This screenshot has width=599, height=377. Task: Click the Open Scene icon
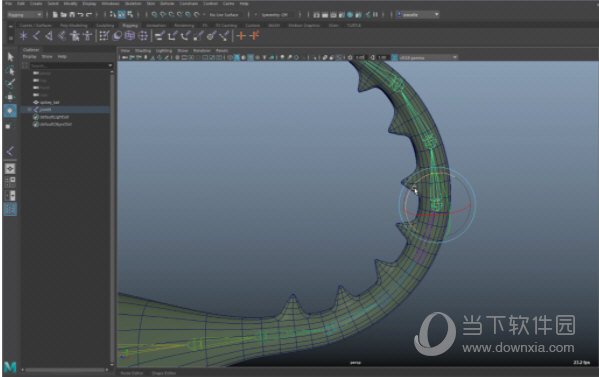point(63,15)
